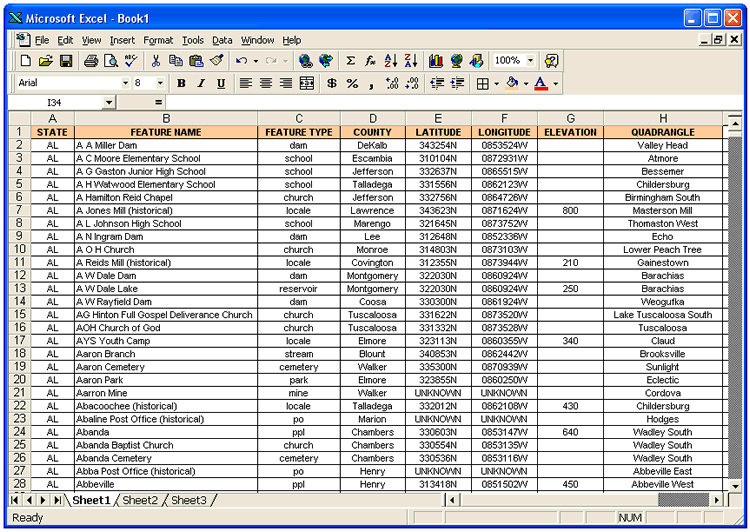
Task: Align text right
Action: (x=286, y=83)
